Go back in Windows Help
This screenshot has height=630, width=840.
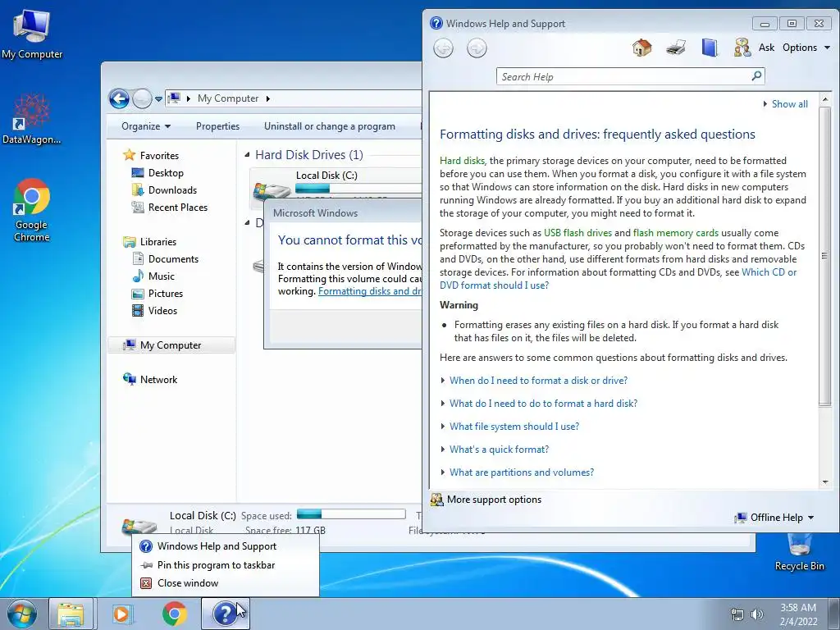[x=443, y=48]
